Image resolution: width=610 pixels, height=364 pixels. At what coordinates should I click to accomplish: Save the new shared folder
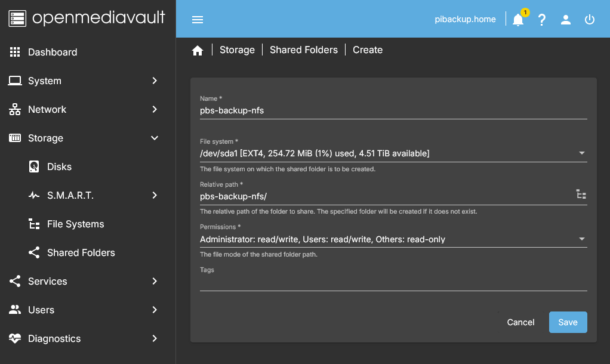568,322
